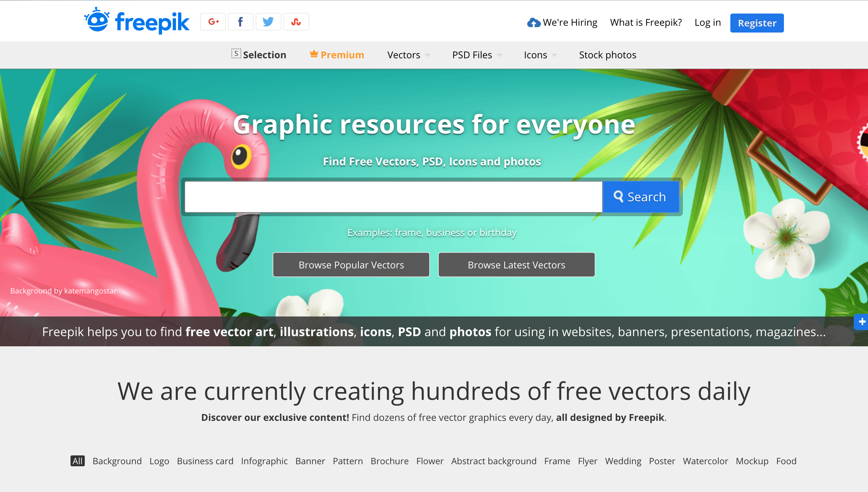The height and width of the screenshot is (492, 868).
Task: Share on Twitter icon
Action: click(269, 22)
